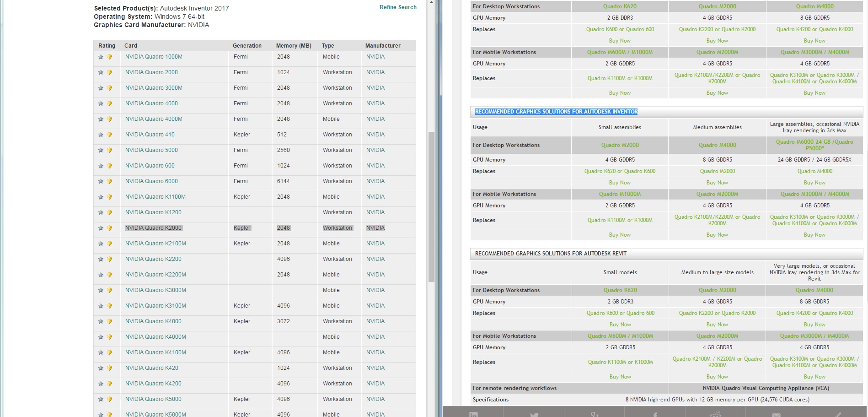
Task: Click the star rating icon for Quadro 1000M
Action: [x=101, y=57]
